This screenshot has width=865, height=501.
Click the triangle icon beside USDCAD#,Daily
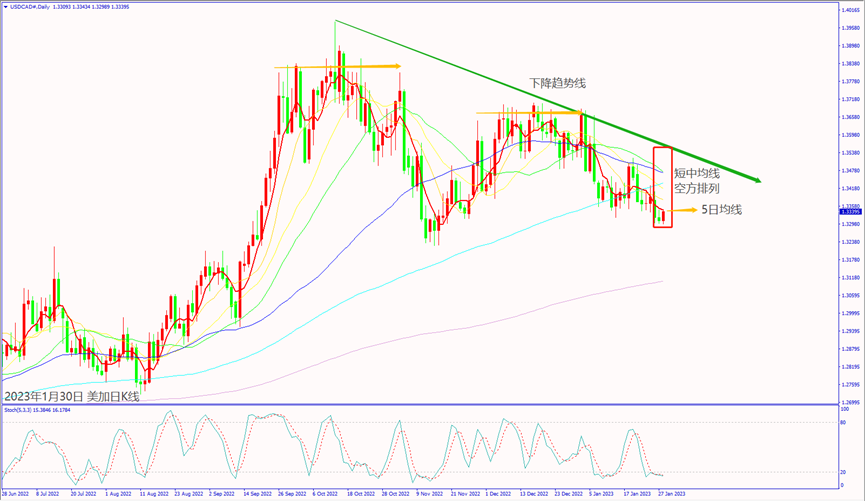point(6,5)
